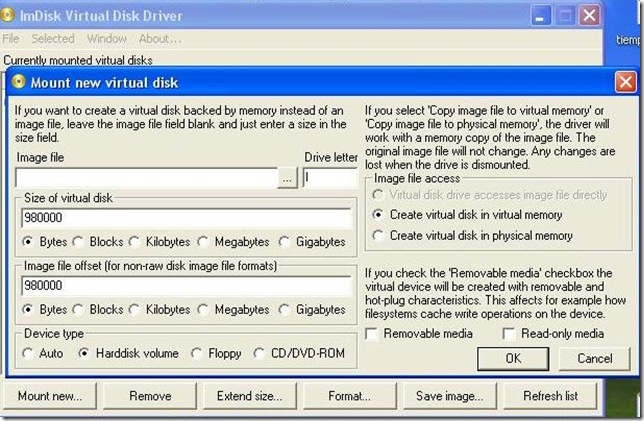The height and width of the screenshot is (421, 644).
Task: Open the About... menu in ImDisk window
Action: [160, 39]
